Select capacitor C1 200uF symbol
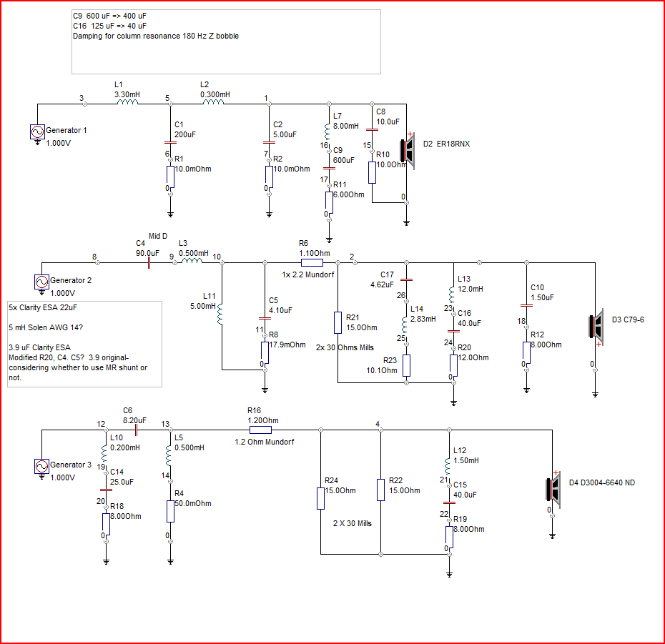 click(x=170, y=142)
